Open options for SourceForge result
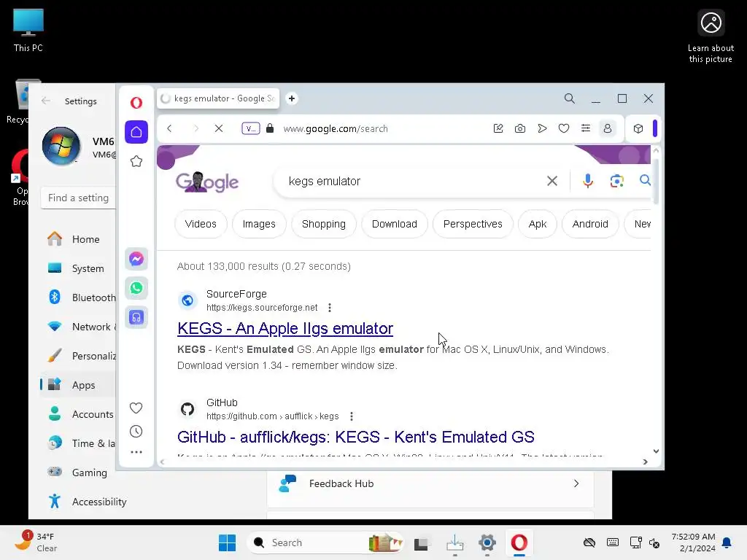The height and width of the screenshot is (560, 747). tap(330, 308)
